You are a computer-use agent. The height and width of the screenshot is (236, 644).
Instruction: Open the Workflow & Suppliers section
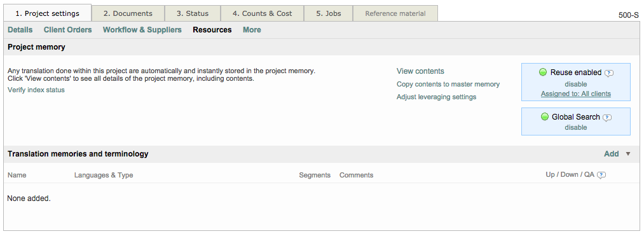point(142,30)
